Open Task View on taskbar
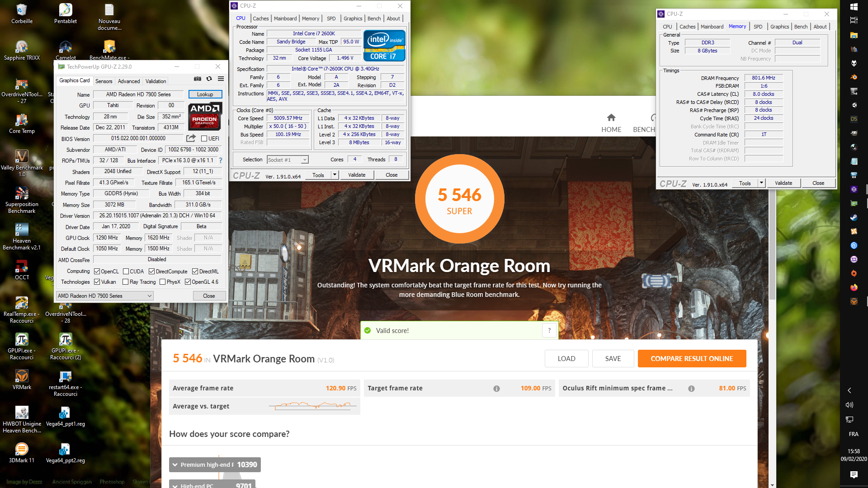Image resolution: width=868 pixels, height=488 pixels. (x=854, y=20)
